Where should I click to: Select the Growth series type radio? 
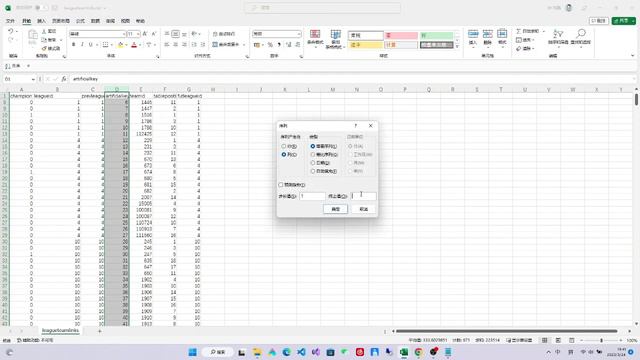tap(313, 155)
